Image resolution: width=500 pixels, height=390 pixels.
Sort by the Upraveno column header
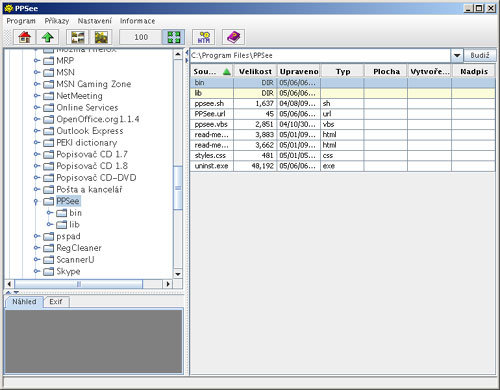[x=299, y=71]
